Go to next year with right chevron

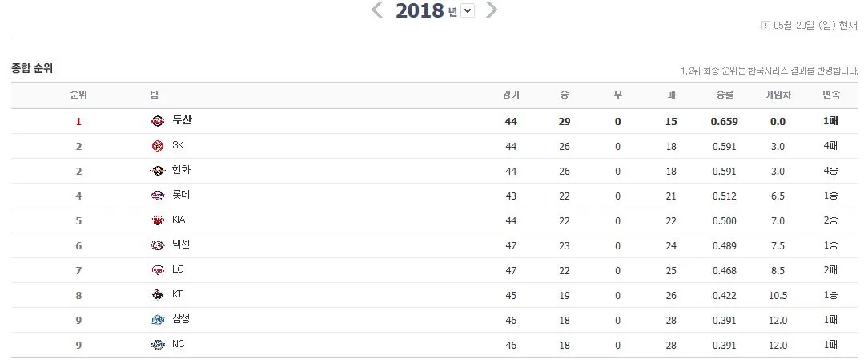click(x=492, y=10)
